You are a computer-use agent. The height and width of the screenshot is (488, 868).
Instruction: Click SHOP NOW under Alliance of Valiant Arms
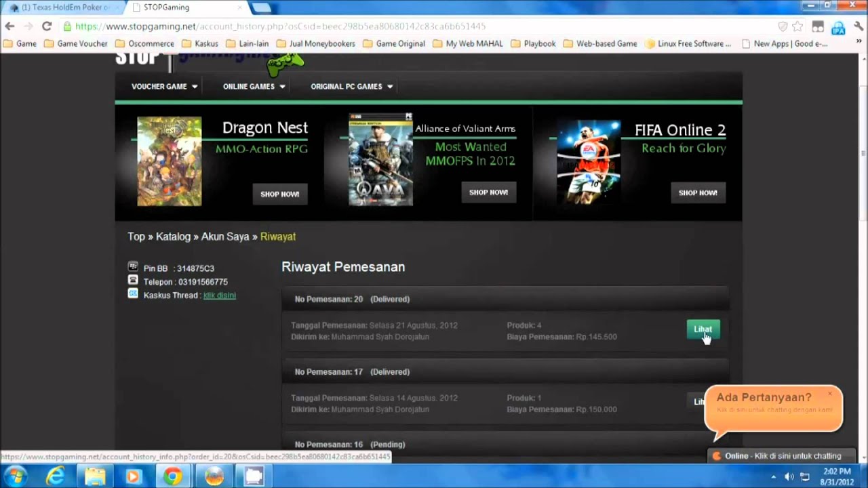[x=489, y=192]
